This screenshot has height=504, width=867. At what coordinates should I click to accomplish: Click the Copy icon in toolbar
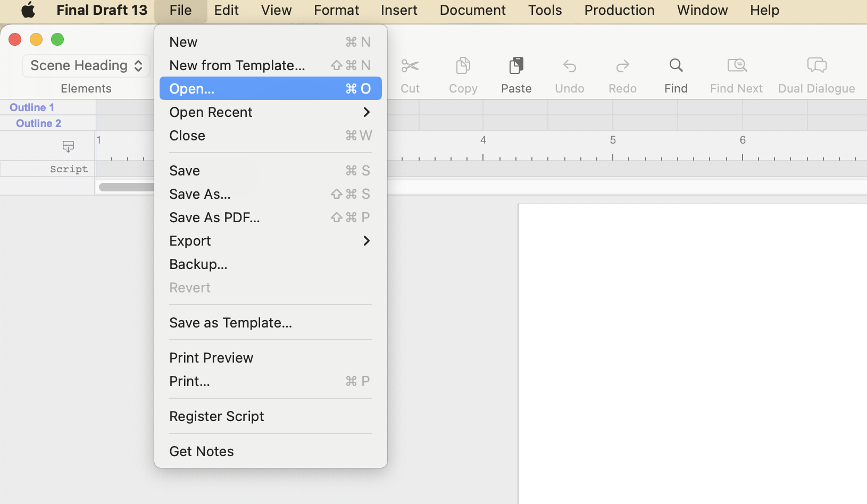(463, 66)
